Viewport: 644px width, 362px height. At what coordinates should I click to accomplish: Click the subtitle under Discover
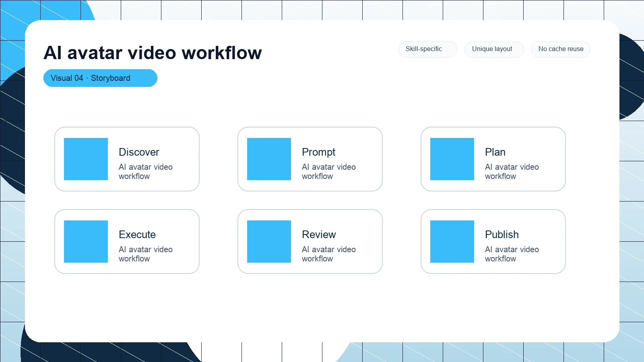[146, 171]
